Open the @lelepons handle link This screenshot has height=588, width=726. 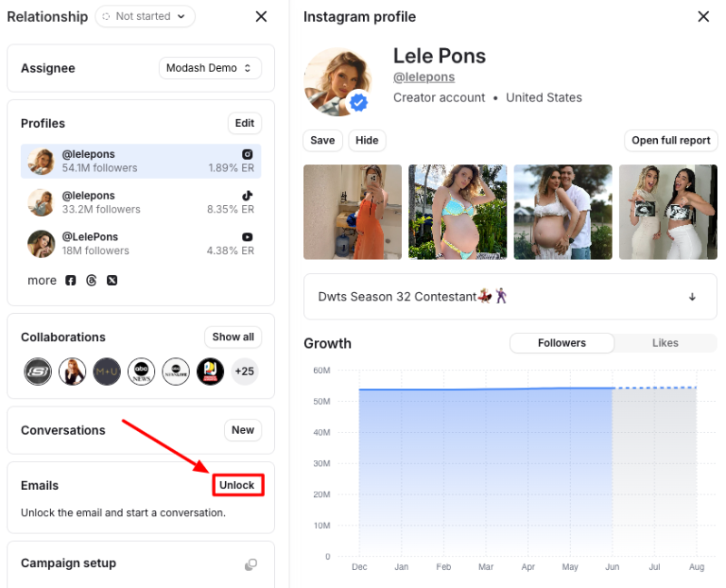click(x=424, y=77)
